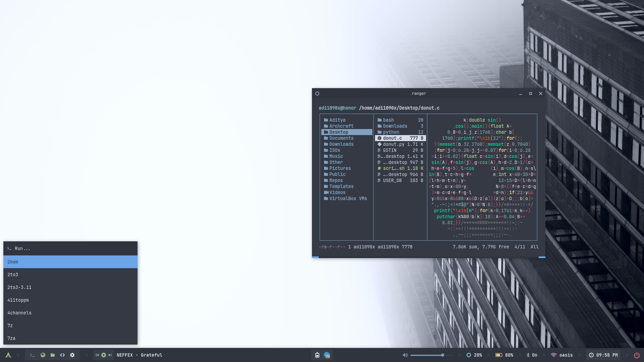
Task: Open settings gear icon in panel
Action: pyautogui.click(x=72, y=355)
